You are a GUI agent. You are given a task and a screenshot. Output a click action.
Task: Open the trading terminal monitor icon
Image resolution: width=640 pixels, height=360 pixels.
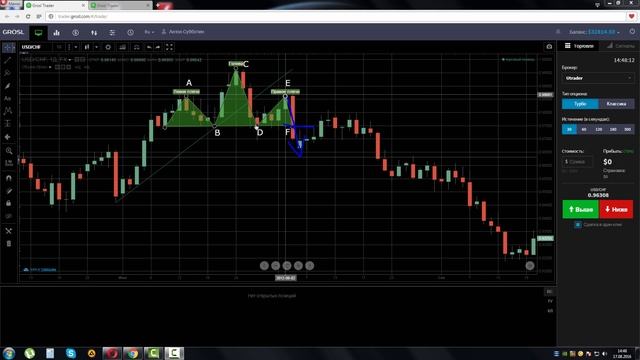pos(38,33)
